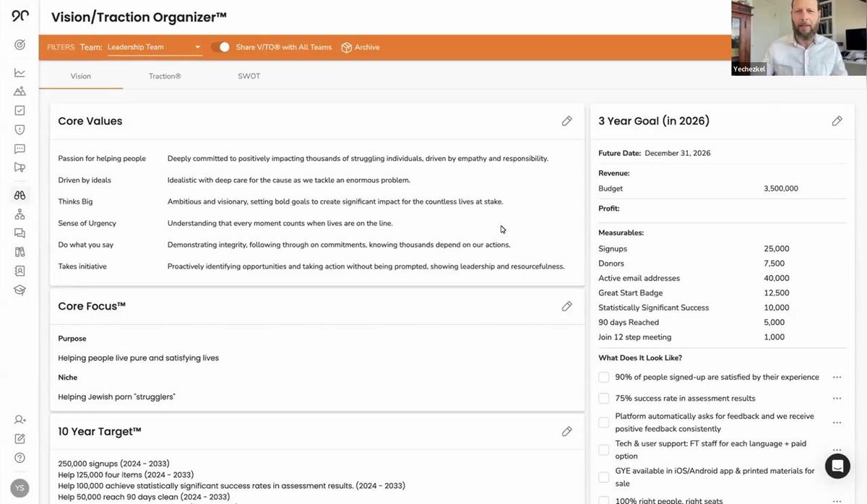Click Join 12 step meeting value 1,000
The width and height of the screenshot is (867, 504).
point(775,337)
